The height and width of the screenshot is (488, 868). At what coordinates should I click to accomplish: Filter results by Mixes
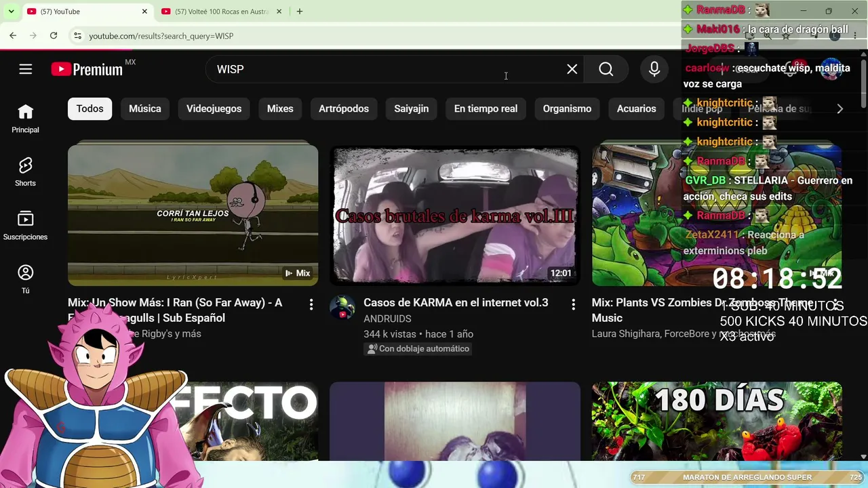[x=280, y=108]
